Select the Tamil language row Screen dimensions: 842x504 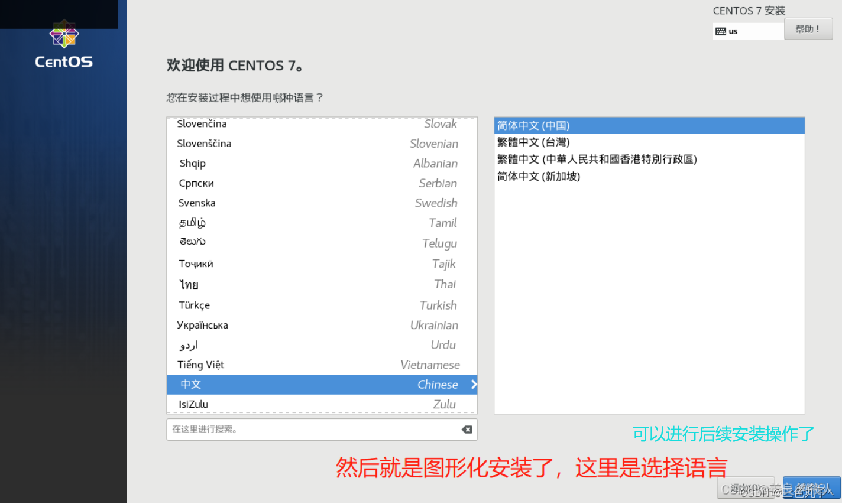pyautogui.click(x=322, y=223)
